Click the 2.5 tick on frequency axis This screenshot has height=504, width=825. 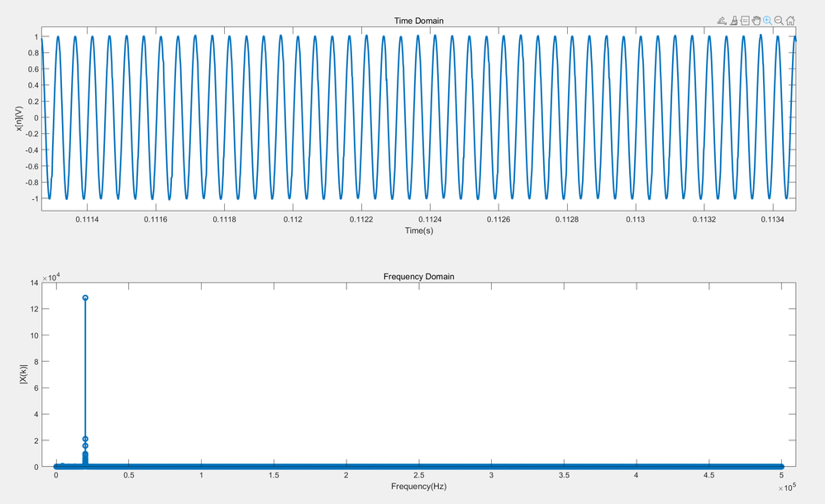click(x=419, y=475)
